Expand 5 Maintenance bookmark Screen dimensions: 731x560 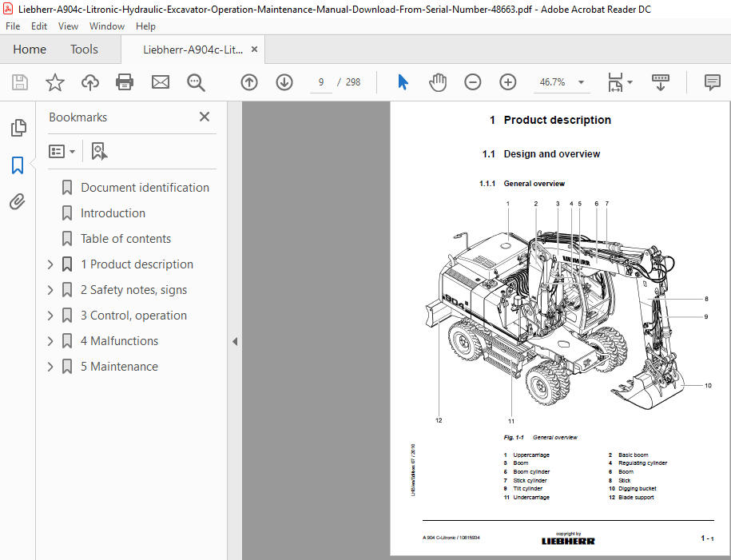50,367
